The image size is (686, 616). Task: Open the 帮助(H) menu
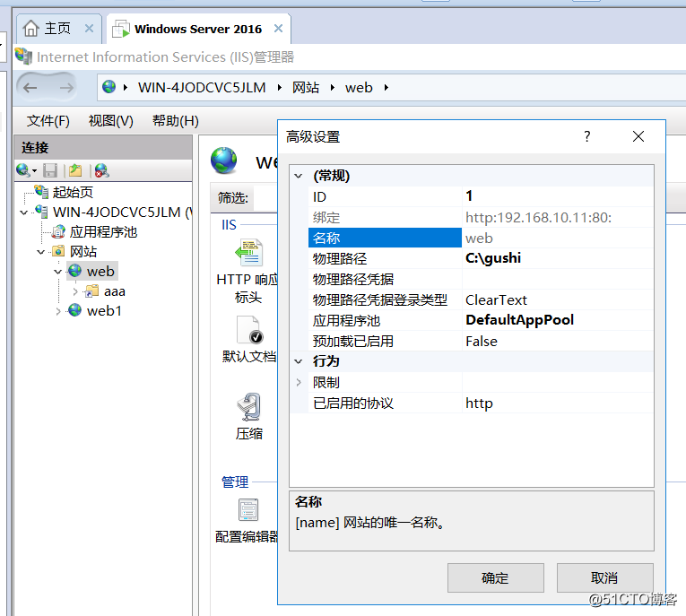click(x=176, y=120)
